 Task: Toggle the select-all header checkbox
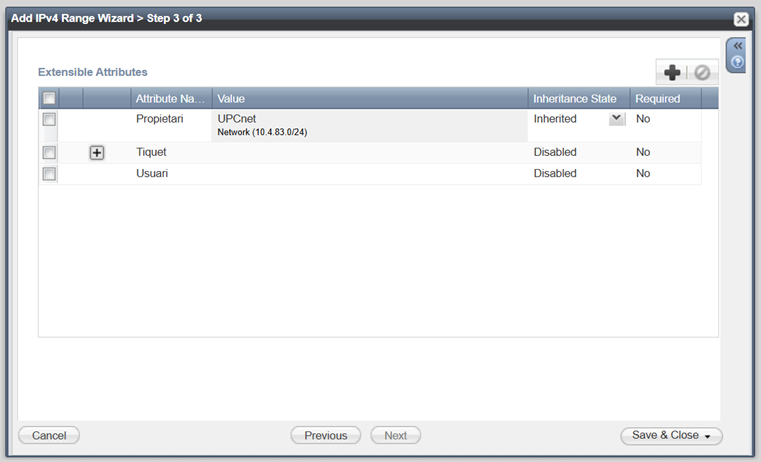click(x=49, y=99)
